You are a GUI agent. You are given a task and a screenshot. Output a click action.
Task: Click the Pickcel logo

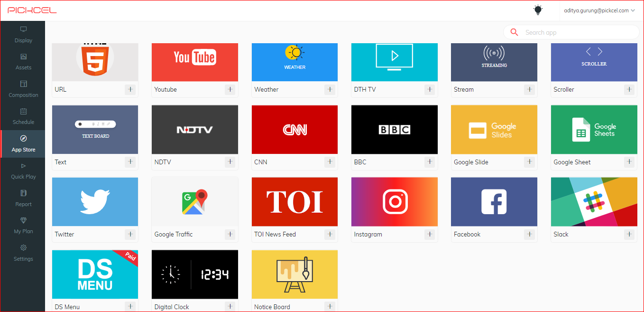(x=32, y=10)
